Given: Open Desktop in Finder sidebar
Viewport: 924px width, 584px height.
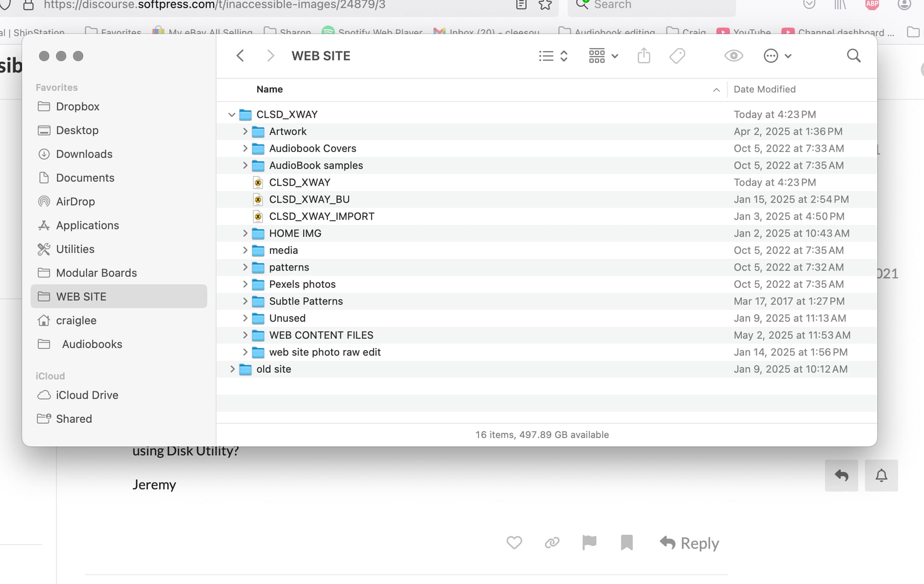Looking at the screenshot, I should click(x=118, y=130).
